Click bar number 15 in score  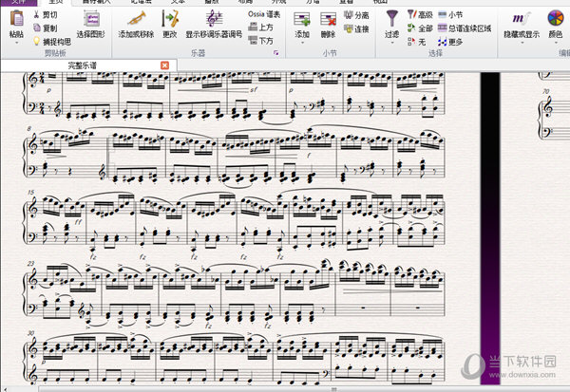click(x=31, y=192)
